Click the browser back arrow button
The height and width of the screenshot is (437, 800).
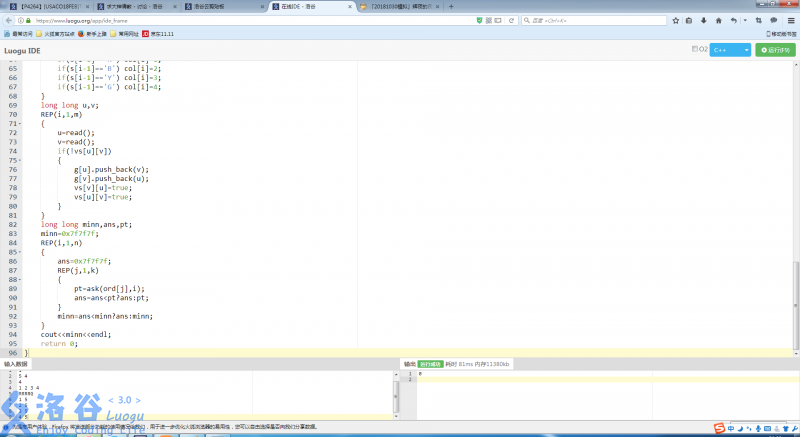pos(9,19)
